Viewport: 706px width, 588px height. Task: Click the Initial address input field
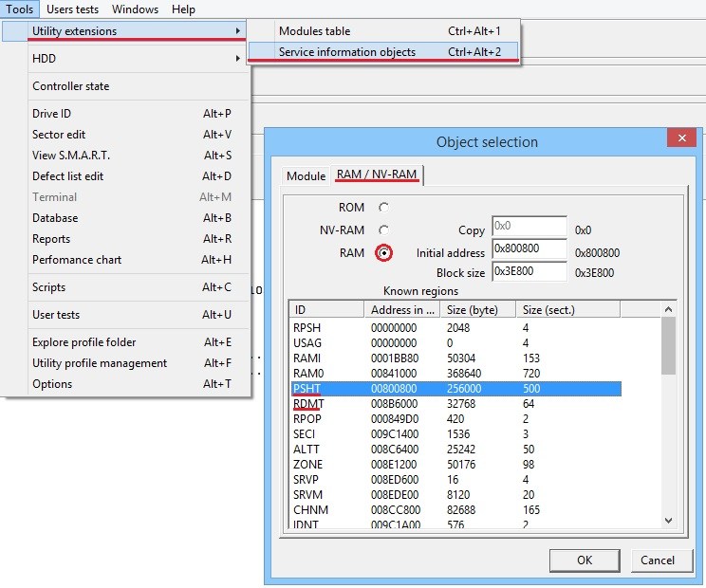[529, 248]
